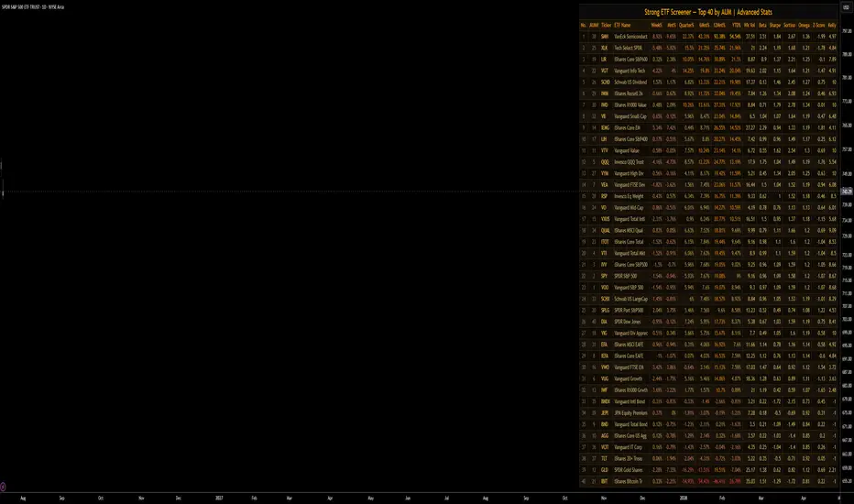Click the 'Schwab US LargeCap' ETF name cell
The width and height of the screenshot is (854, 504).
pyautogui.click(x=630, y=299)
